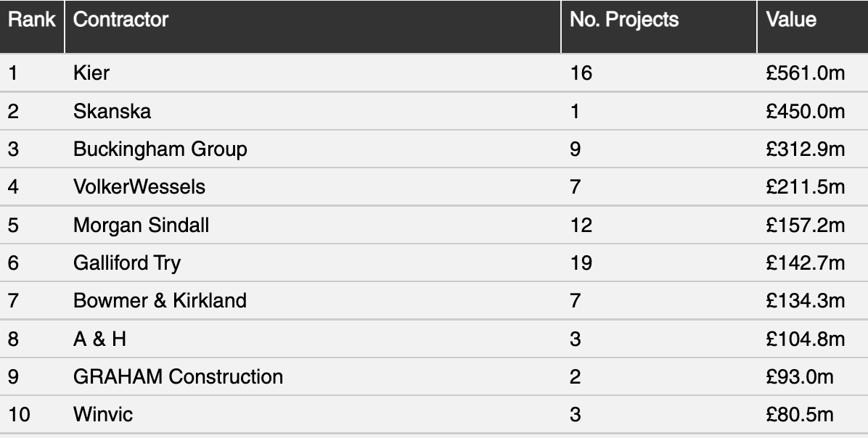Select the VolkerWessels contractor cell
868x438 pixels.
pos(139,187)
